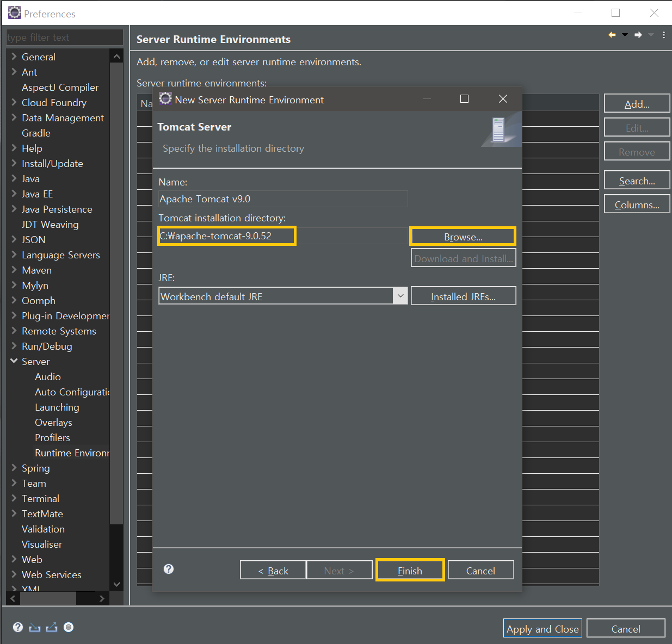The width and height of the screenshot is (672, 644).
Task: Click the Columns button
Action: coord(637,204)
